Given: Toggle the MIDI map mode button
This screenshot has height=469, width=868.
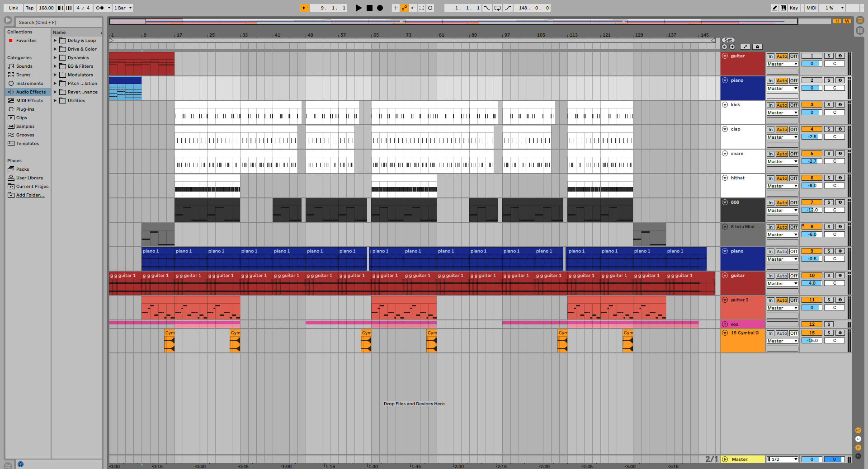Looking at the screenshot, I should tap(811, 8).
